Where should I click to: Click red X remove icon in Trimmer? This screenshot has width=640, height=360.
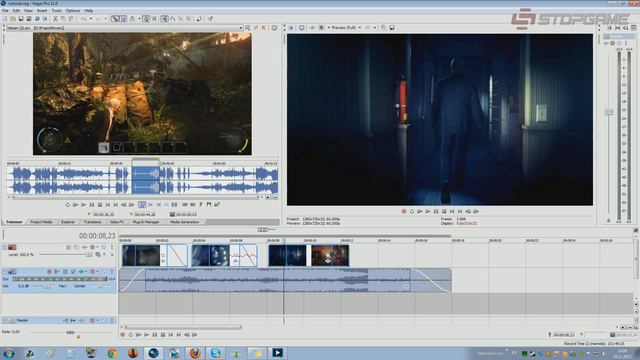pyautogui.click(x=264, y=28)
